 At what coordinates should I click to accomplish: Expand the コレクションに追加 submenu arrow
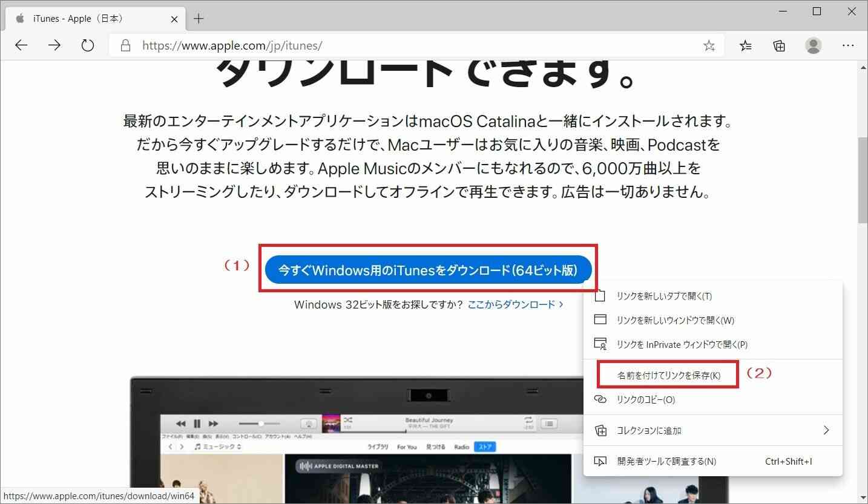pyautogui.click(x=826, y=430)
